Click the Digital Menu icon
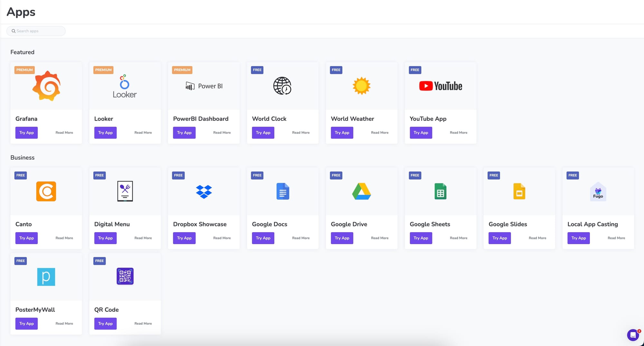Viewport: 644px width, 346px height. [x=125, y=191]
